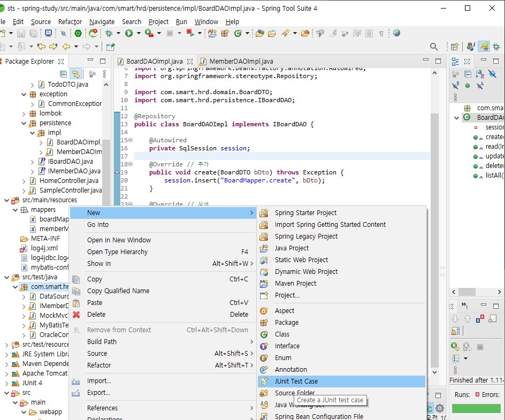Image resolution: width=505 pixels, height=420 pixels.
Task: Maximize the Package Explorer view
Action: pos(103,61)
